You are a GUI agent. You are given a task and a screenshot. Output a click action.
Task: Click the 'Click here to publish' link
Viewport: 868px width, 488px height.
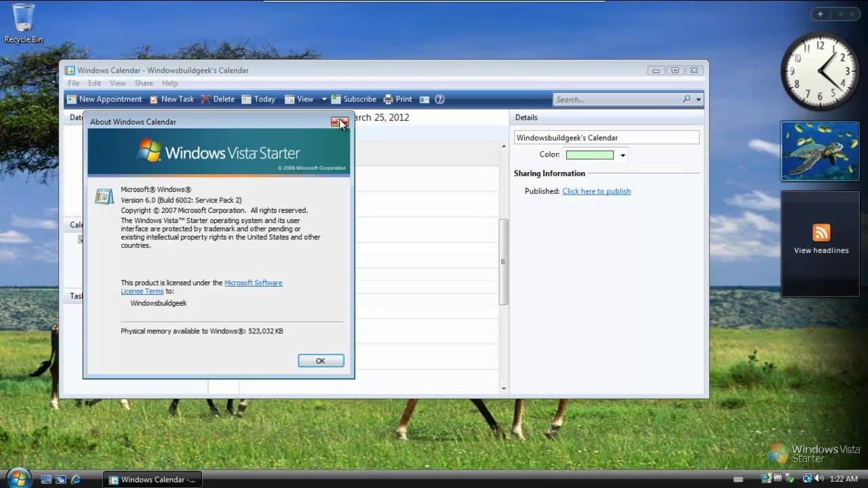[597, 191]
